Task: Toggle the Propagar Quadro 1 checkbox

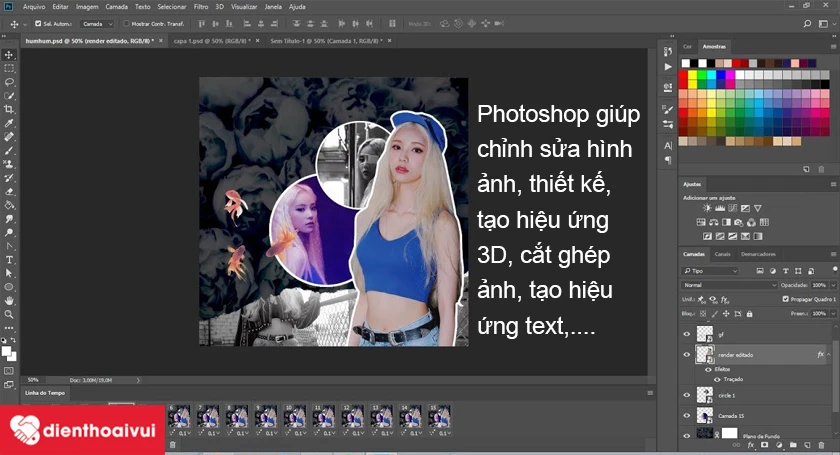Action: (x=785, y=299)
